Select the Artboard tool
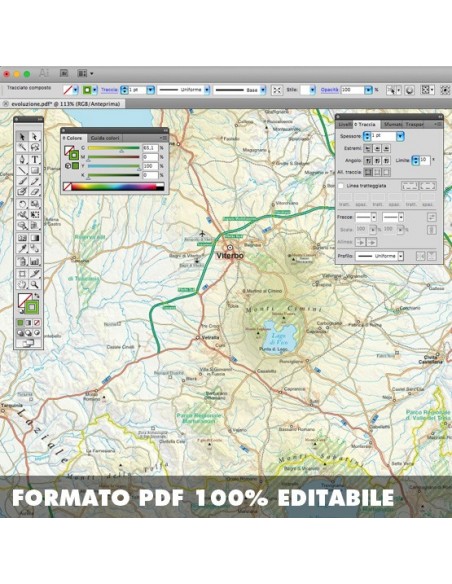Image resolution: width=452 pixels, height=584 pixels. point(22,274)
